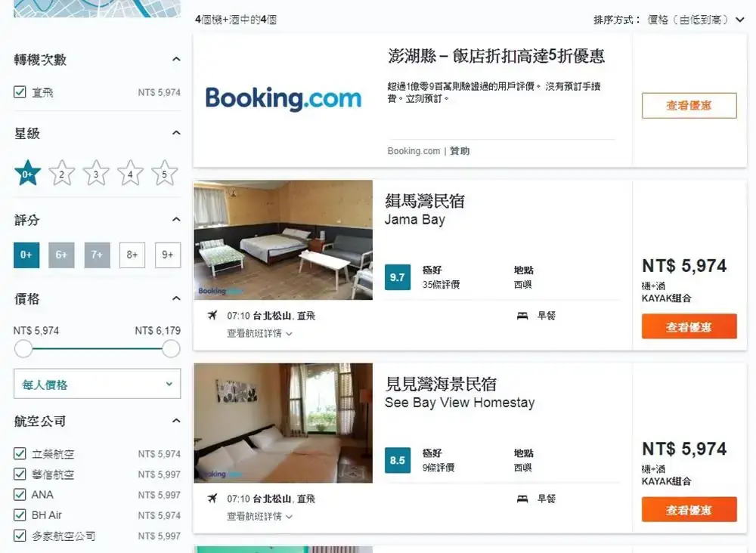The height and width of the screenshot is (553, 756).
Task: Select the 5-star rating icon
Action: (164, 174)
